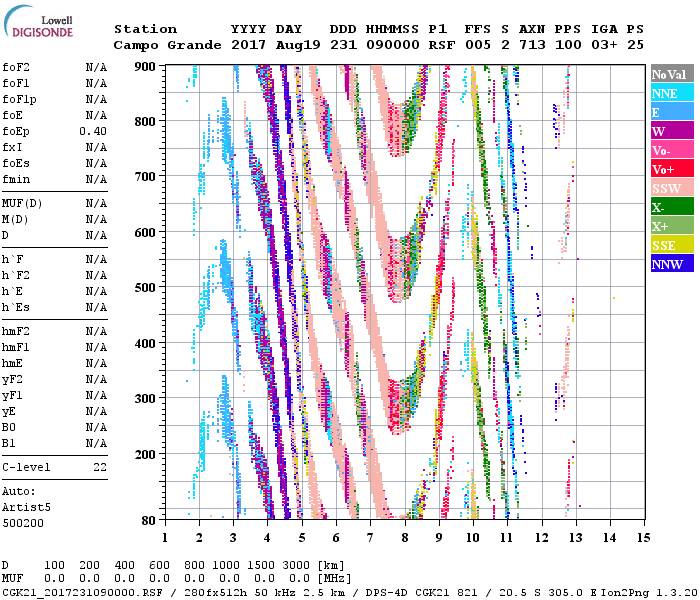This screenshot has height=600, width=700.
Task: Click the Lowell Digisonde logo
Action: coord(38,21)
